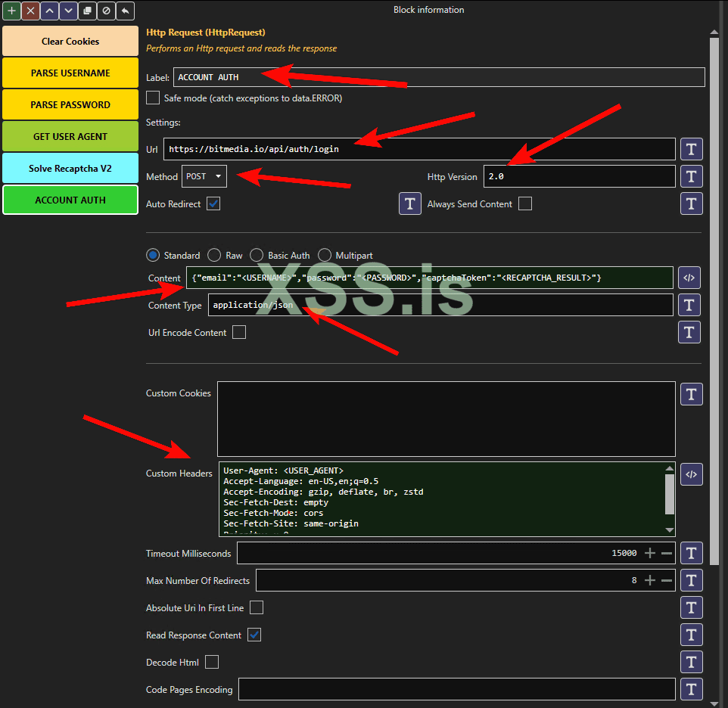The width and height of the screenshot is (728, 708).
Task: Uncheck Read Response Content checkbox
Action: point(254,635)
